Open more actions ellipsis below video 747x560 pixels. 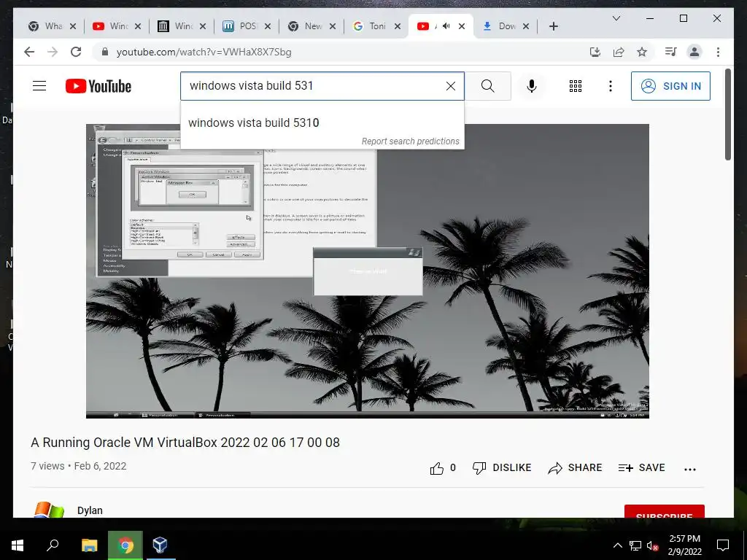click(690, 469)
